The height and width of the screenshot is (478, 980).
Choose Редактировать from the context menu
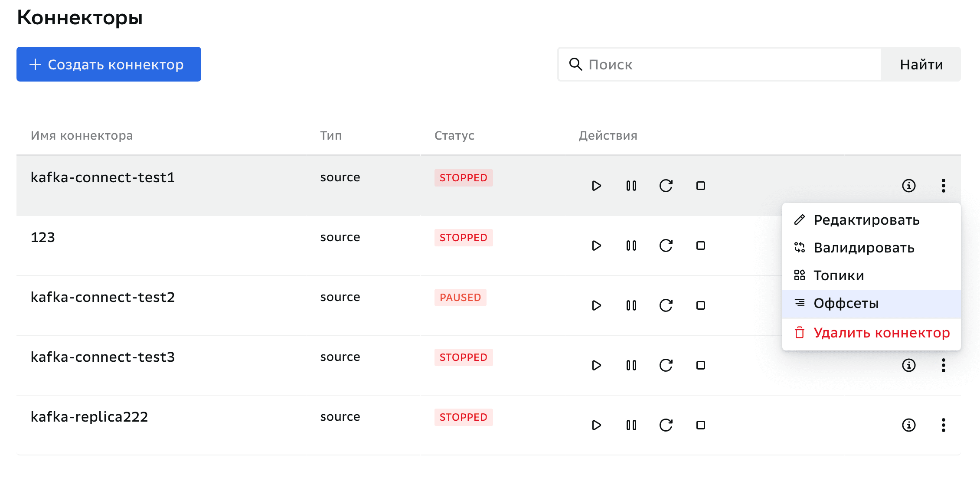point(866,220)
